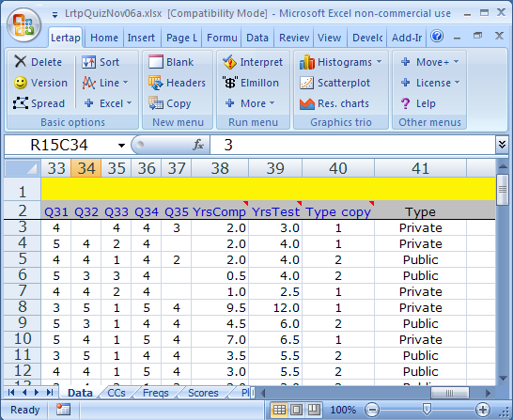
Task: Switch to the Freqs sheet tab
Action: click(x=155, y=393)
